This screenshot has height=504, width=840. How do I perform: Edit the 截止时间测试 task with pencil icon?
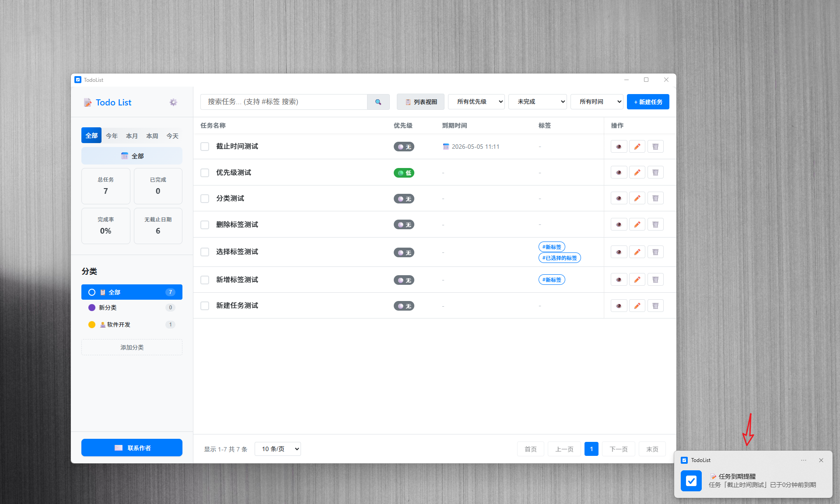coord(637,147)
